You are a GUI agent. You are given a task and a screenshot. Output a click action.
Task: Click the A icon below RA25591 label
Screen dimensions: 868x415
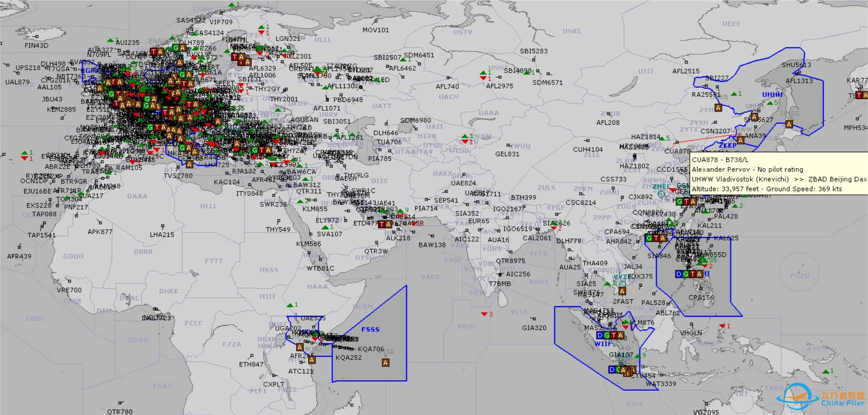click(x=718, y=108)
